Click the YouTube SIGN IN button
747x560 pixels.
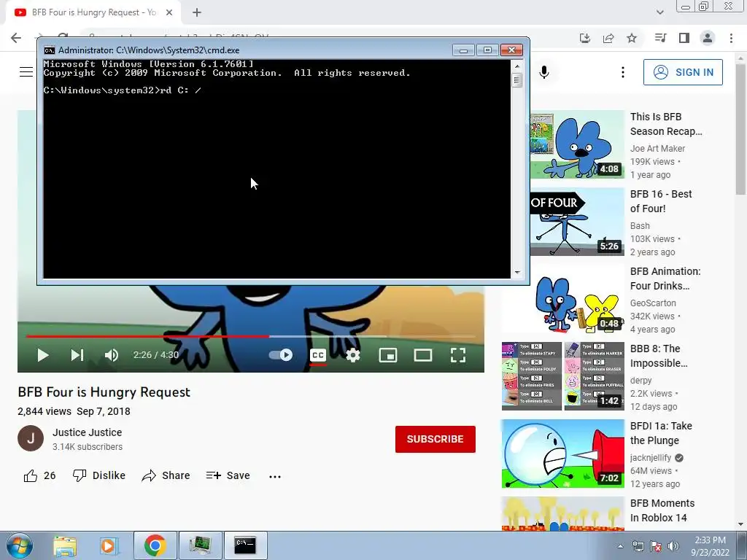[683, 72]
